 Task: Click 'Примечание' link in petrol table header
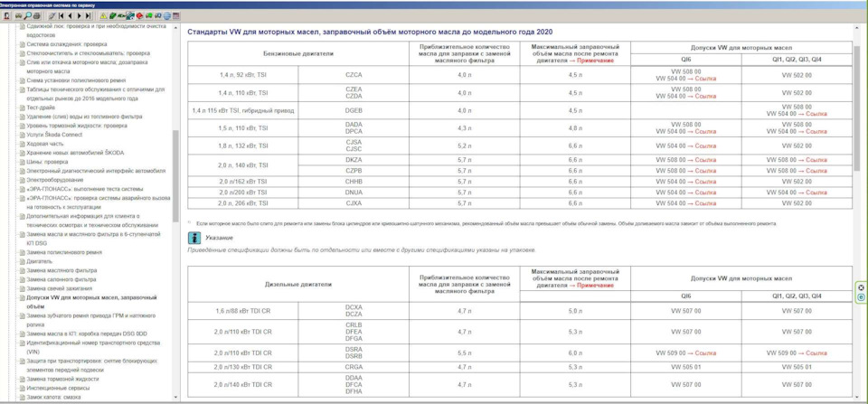(x=595, y=61)
